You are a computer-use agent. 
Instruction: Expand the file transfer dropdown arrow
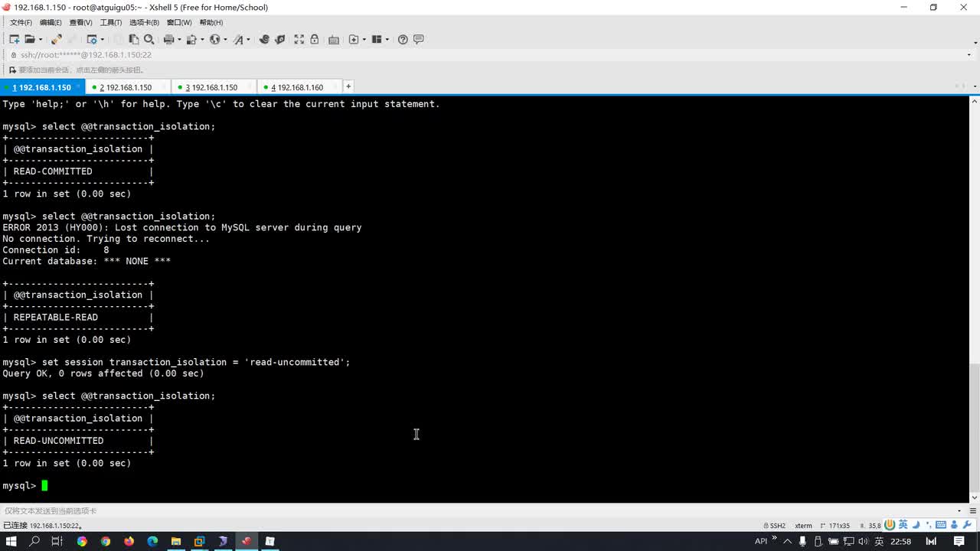(203, 40)
